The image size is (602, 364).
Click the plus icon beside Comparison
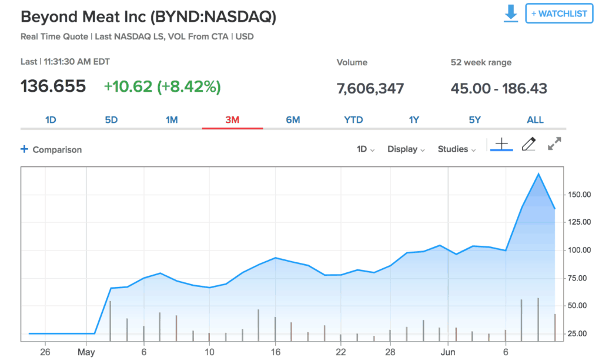click(x=24, y=149)
